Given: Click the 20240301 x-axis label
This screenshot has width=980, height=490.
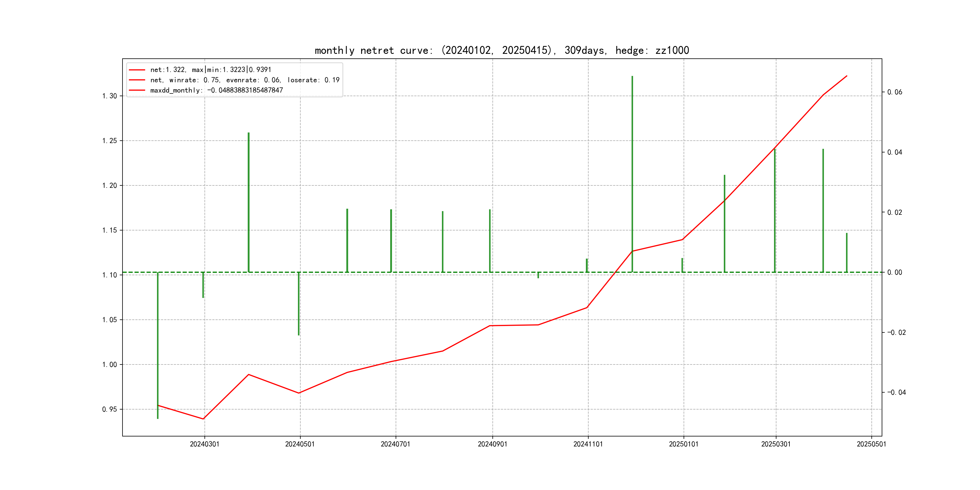Looking at the screenshot, I should coord(204,444).
